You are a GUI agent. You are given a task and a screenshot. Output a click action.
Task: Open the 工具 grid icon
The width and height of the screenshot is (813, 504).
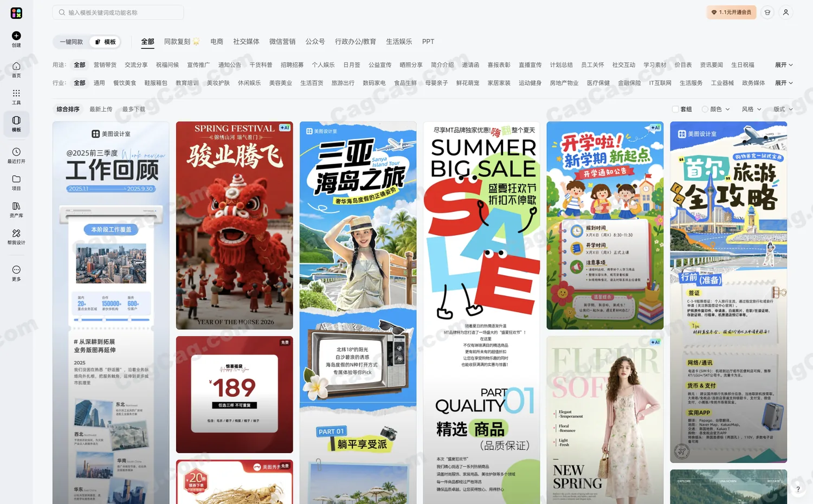click(x=16, y=93)
